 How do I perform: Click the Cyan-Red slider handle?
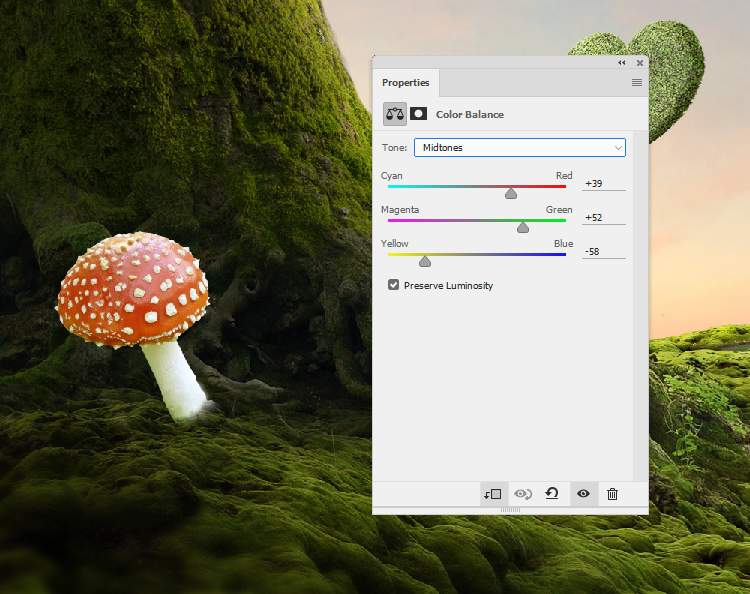511,193
